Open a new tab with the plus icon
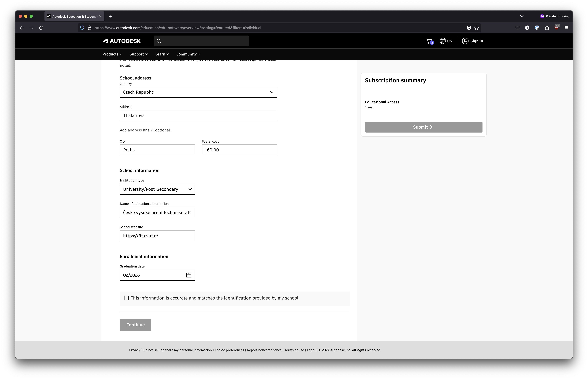588x379 pixels. click(x=110, y=17)
